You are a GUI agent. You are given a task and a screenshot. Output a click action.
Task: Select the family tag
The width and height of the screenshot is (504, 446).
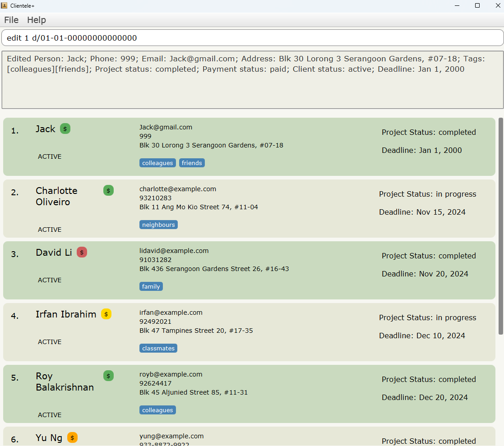click(151, 286)
